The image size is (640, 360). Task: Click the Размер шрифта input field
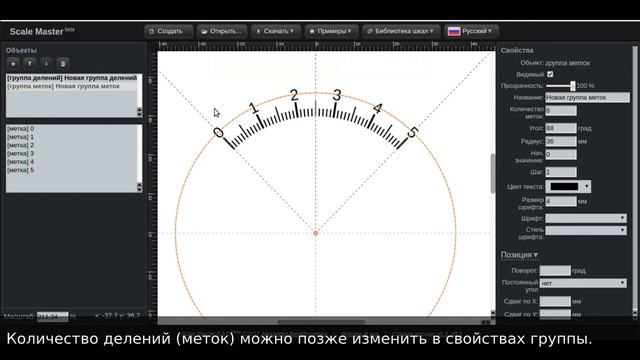(x=561, y=201)
